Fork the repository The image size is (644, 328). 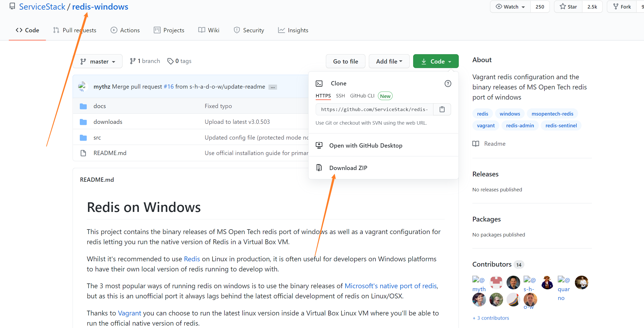622,7
